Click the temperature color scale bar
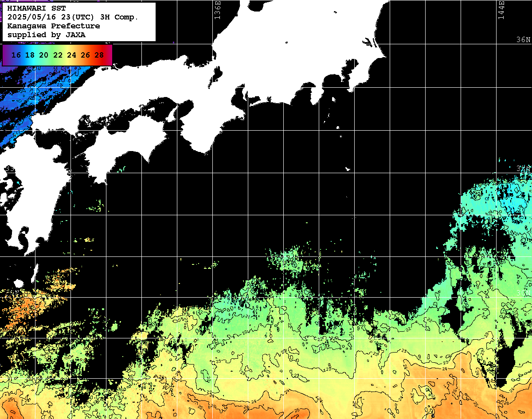Screen dimensions: 532x419 pyautogui.click(x=57, y=55)
